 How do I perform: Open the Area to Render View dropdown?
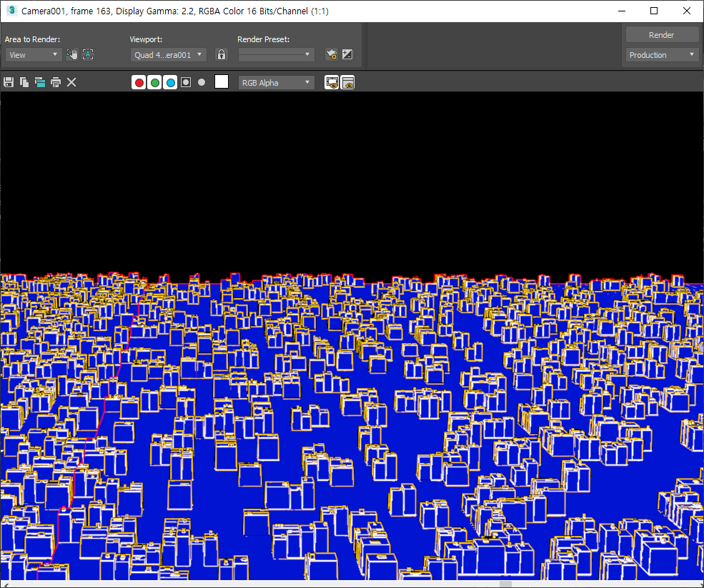(x=34, y=55)
